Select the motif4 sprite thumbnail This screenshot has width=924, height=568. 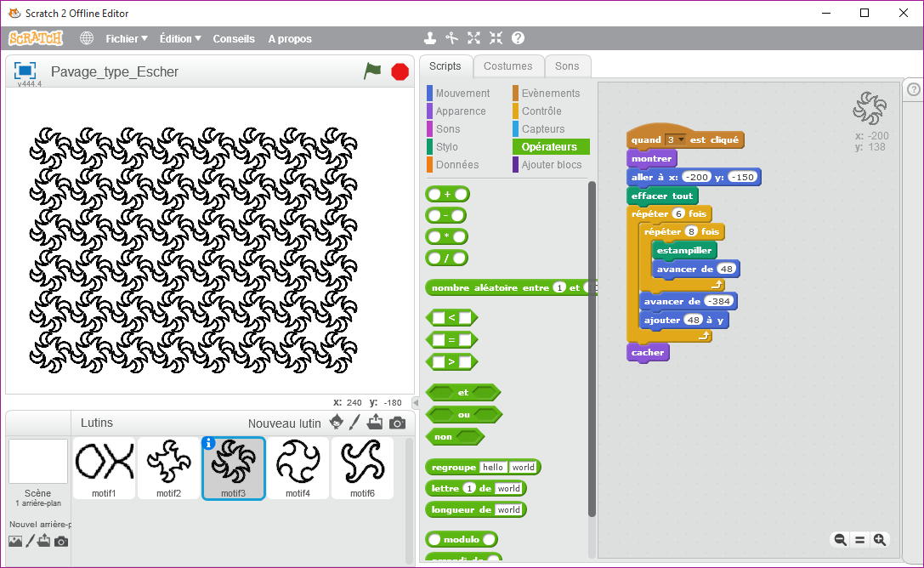point(298,468)
